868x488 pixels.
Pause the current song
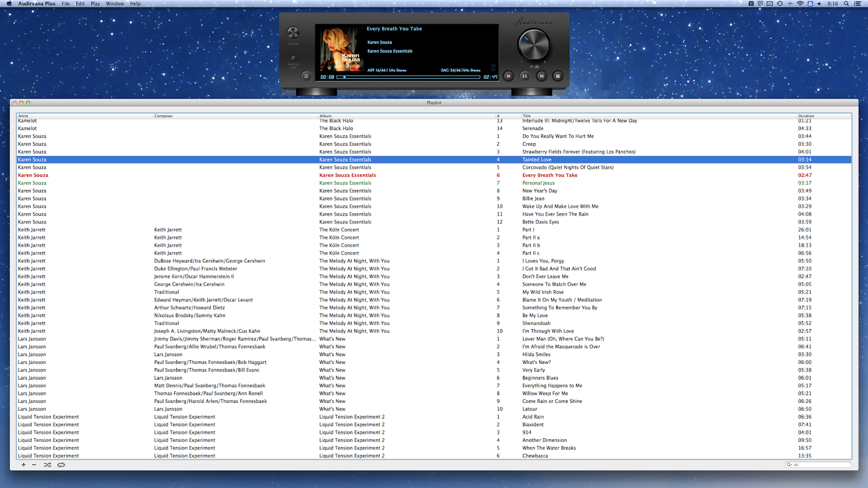[525, 76]
